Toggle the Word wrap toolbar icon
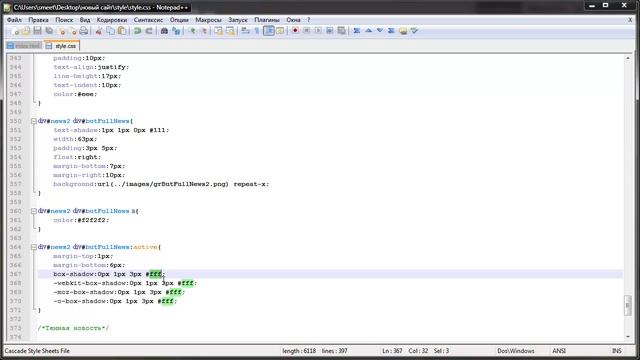Screen dimensions: 640x360 click(245, 31)
